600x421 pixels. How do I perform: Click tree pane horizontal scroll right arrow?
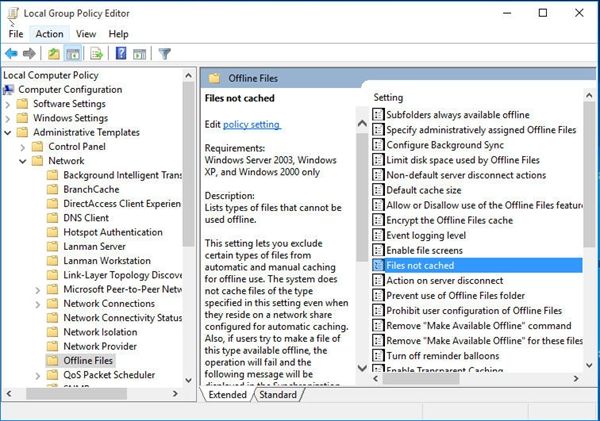tap(175, 393)
